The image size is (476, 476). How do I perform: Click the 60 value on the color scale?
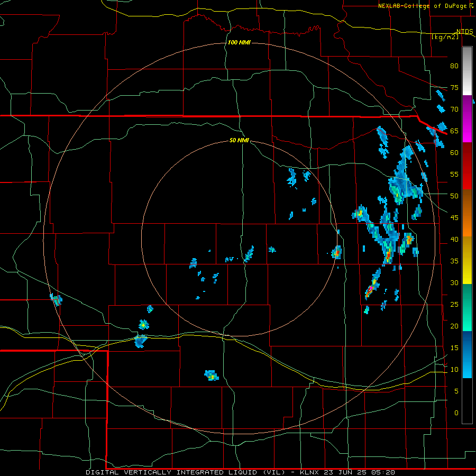(x=454, y=153)
